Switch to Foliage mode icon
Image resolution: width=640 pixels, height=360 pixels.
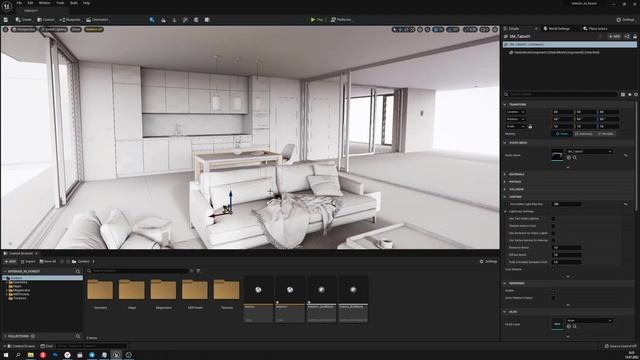point(174,20)
